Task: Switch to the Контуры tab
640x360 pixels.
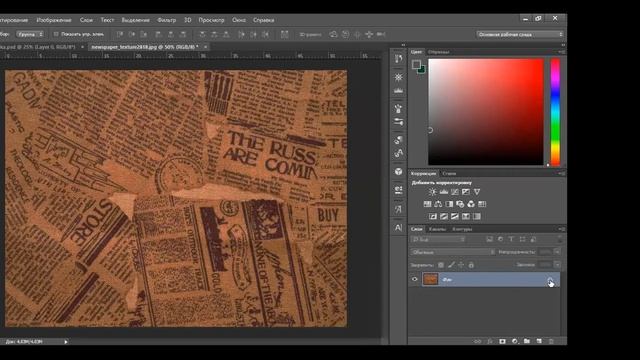Action: point(462,229)
